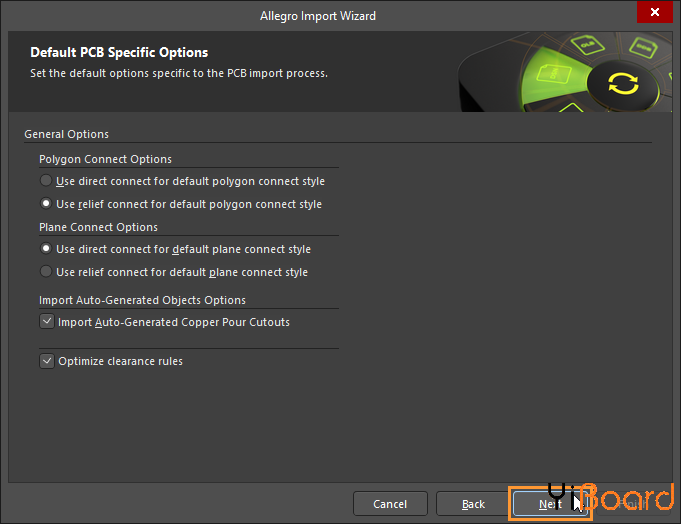The width and height of the screenshot is (681, 524).
Task: Proceed with the Next button
Action: point(550,504)
